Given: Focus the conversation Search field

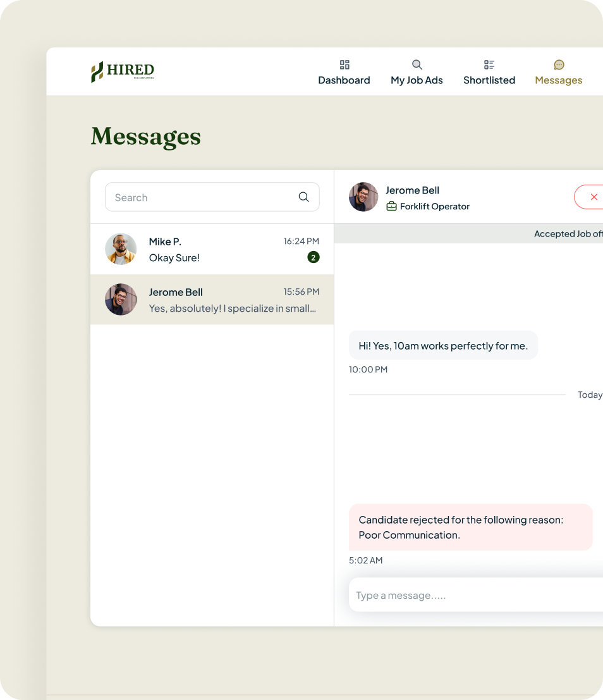Looking at the screenshot, I should (212, 197).
